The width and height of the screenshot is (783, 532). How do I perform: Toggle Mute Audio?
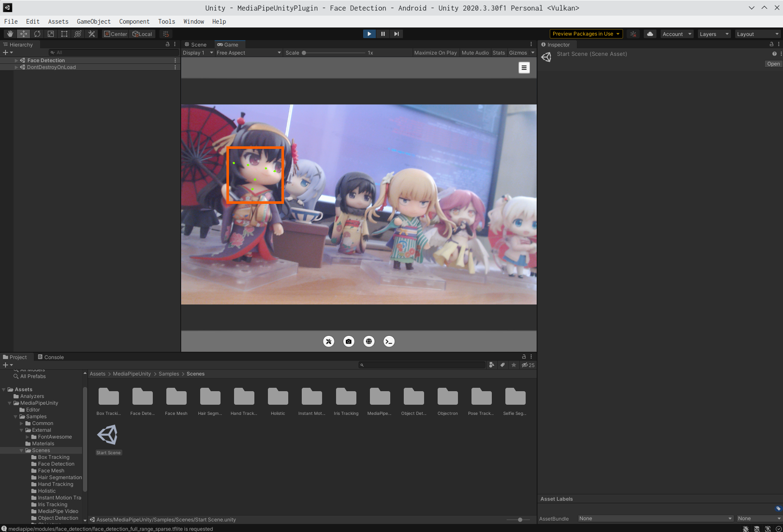coord(475,53)
